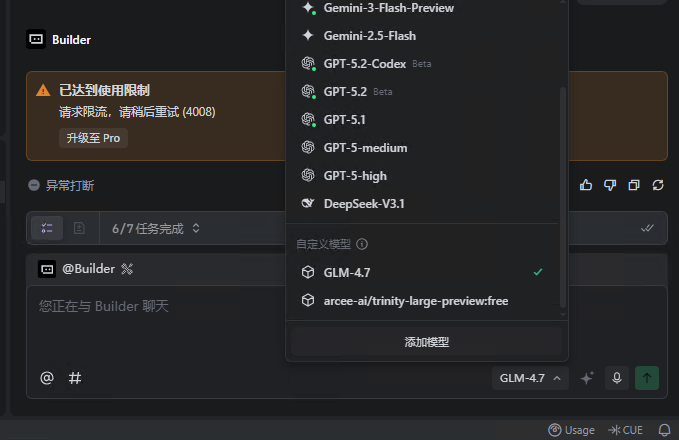Click the @ mention icon

(x=47, y=378)
